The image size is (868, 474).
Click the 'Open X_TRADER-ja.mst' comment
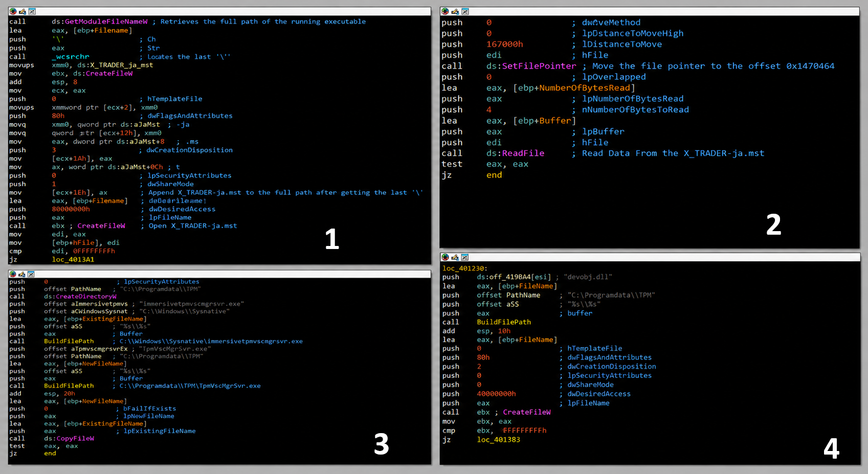tap(193, 225)
